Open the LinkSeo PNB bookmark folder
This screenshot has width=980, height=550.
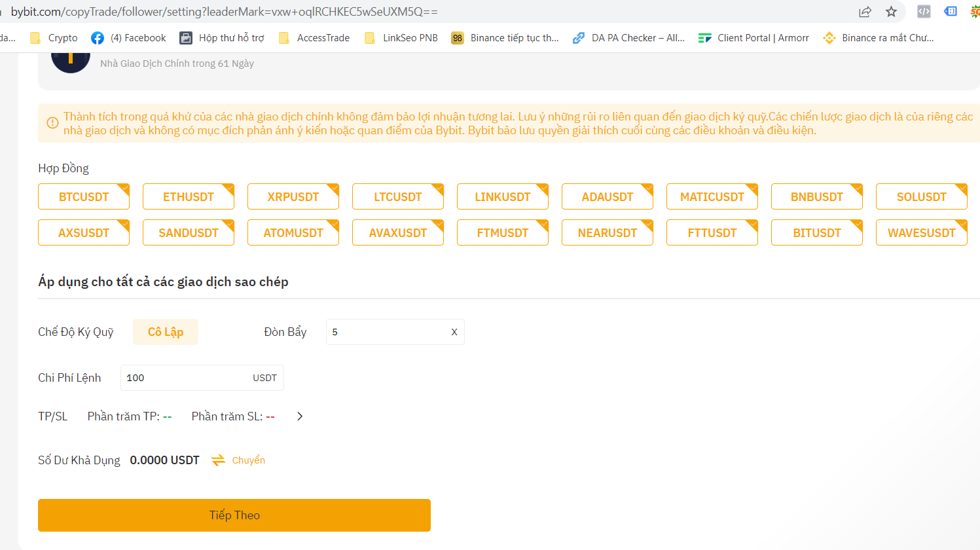[401, 38]
